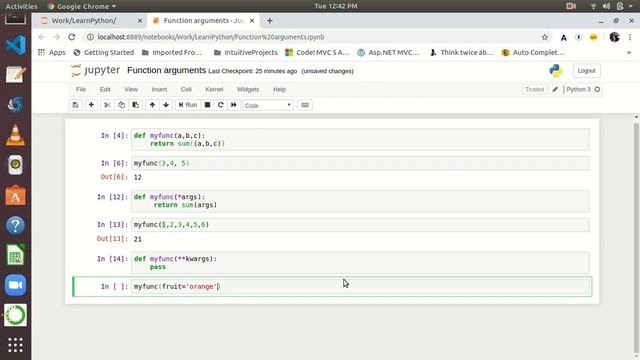Select the cell defining myfunc(*args)
This screenshot has height=360, width=640.
click(x=360, y=201)
